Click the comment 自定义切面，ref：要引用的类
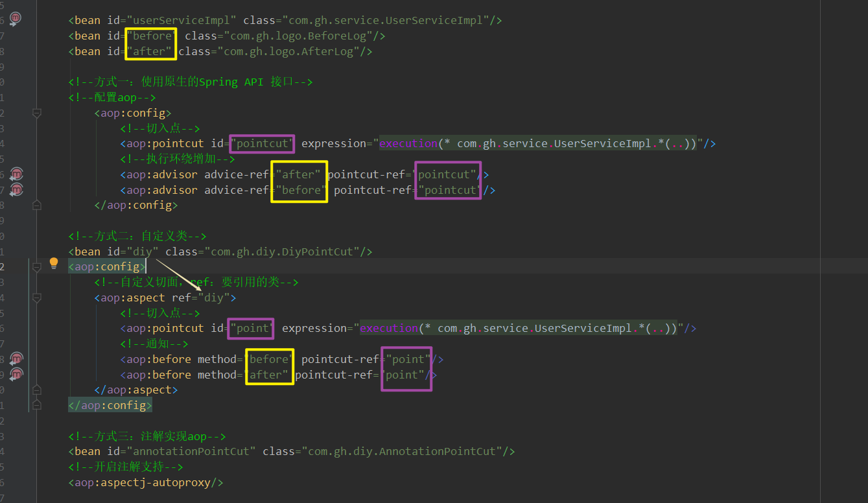Screen dimensions: 868x503 click(196, 282)
